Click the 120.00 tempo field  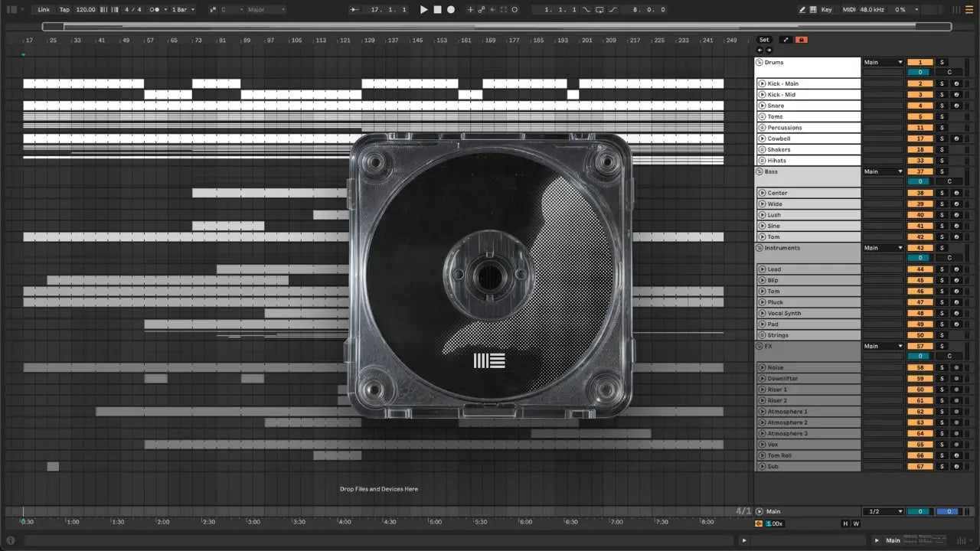86,10
